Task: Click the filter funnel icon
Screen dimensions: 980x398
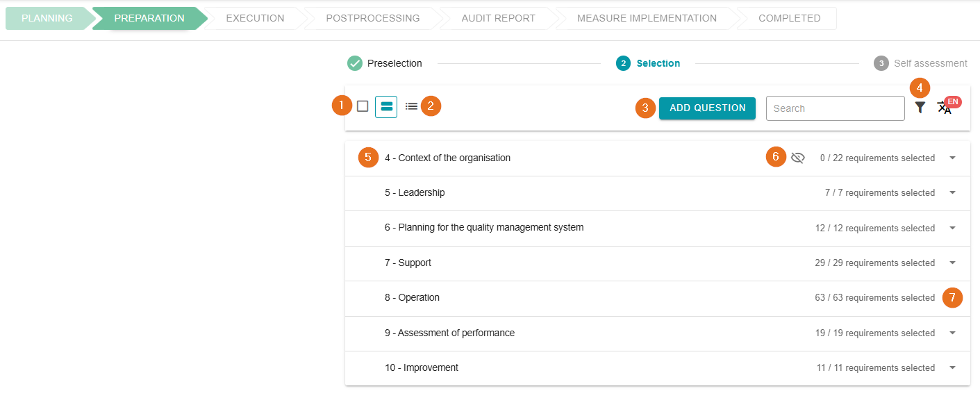Action: (x=920, y=108)
